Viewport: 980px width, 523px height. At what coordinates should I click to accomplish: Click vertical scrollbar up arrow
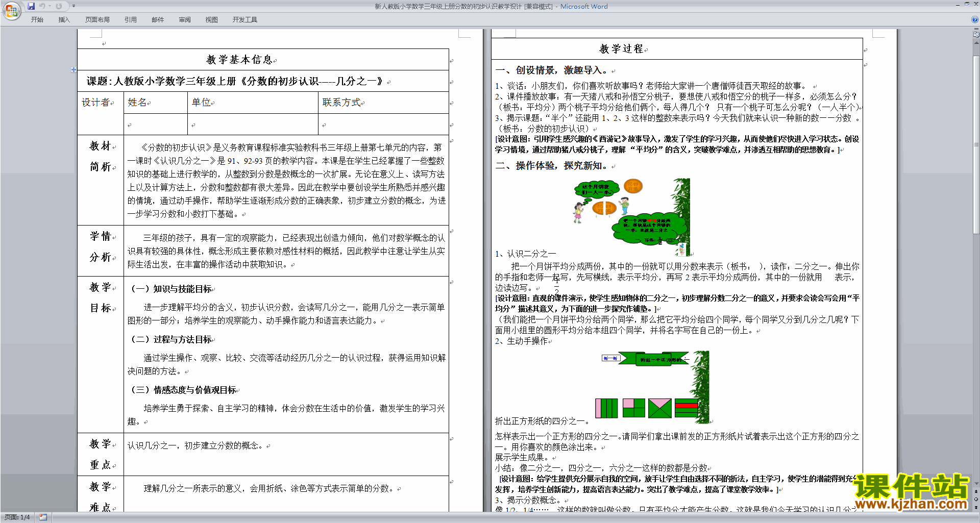click(976, 43)
